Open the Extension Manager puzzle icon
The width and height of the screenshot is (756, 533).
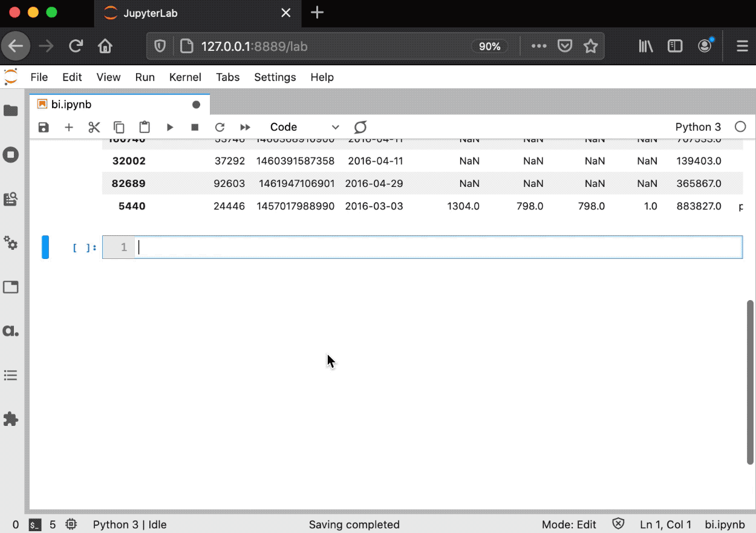pyautogui.click(x=11, y=419)
